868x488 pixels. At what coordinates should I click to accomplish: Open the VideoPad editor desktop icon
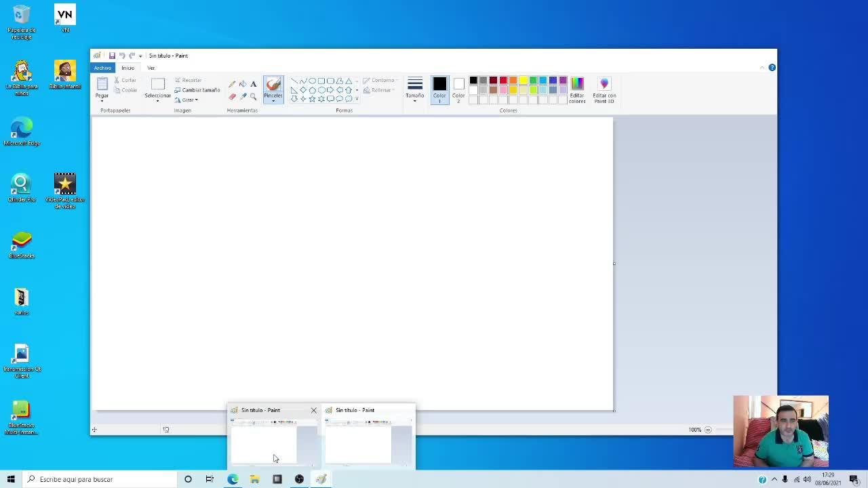click(x=65, y=190)
